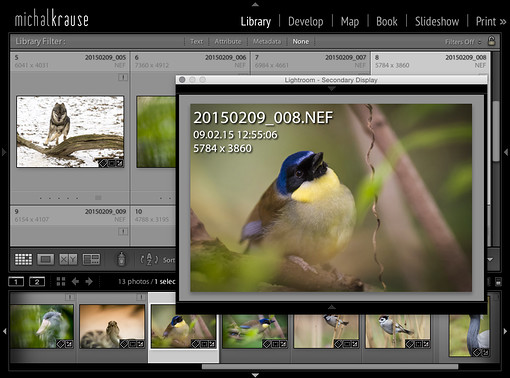Open the Filters Off dropdown

(463, 42)
